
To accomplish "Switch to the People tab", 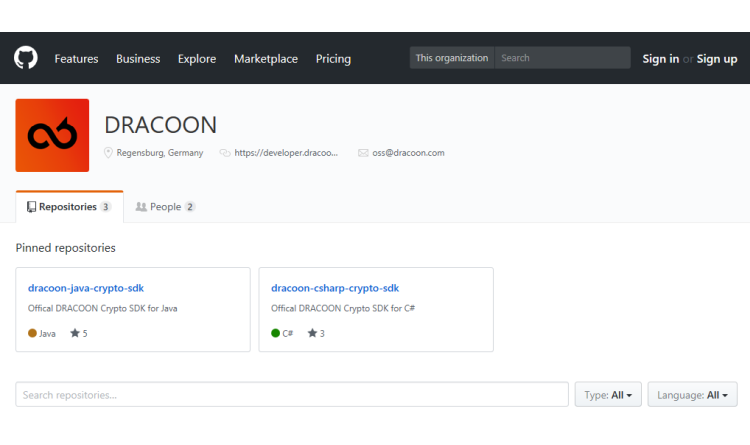I will coord(165,207).
